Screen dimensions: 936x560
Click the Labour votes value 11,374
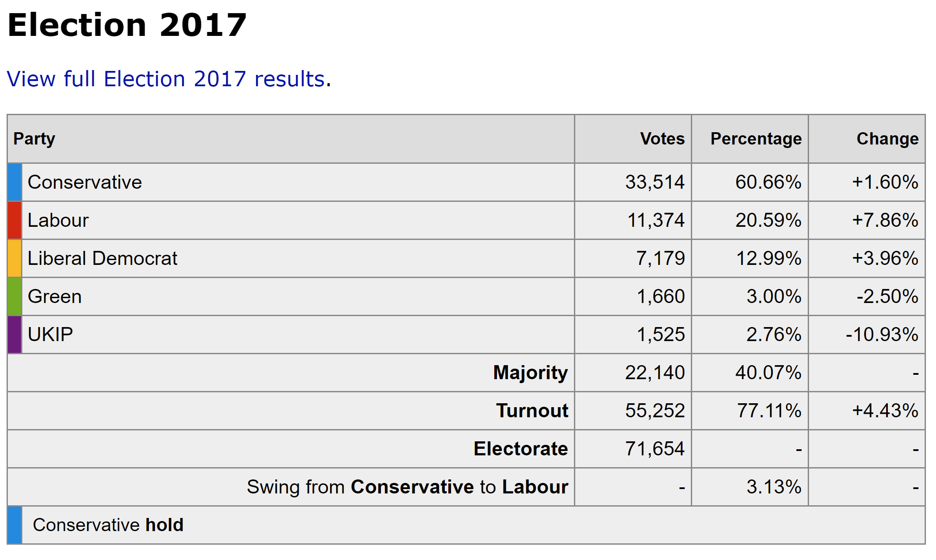point(655,220)
